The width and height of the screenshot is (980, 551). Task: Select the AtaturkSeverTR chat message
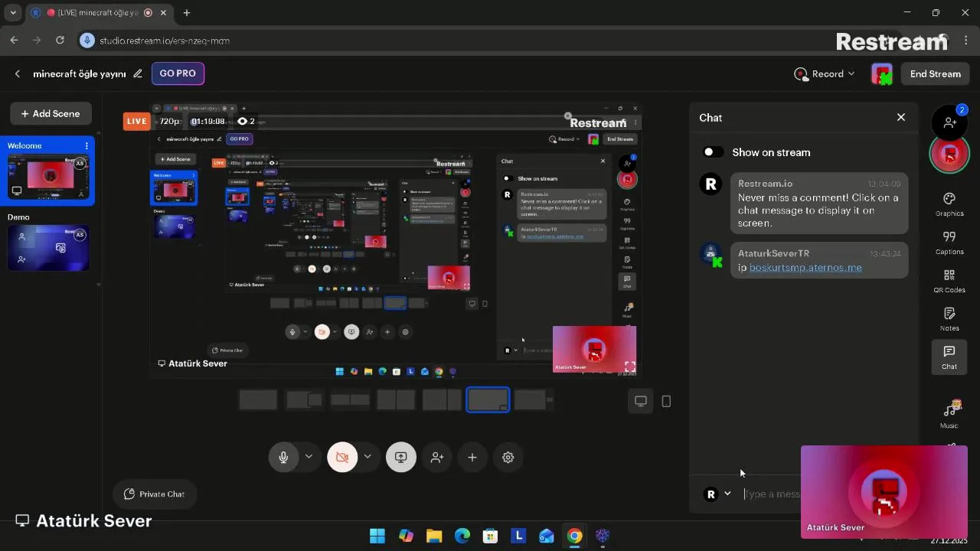[819, 260]
